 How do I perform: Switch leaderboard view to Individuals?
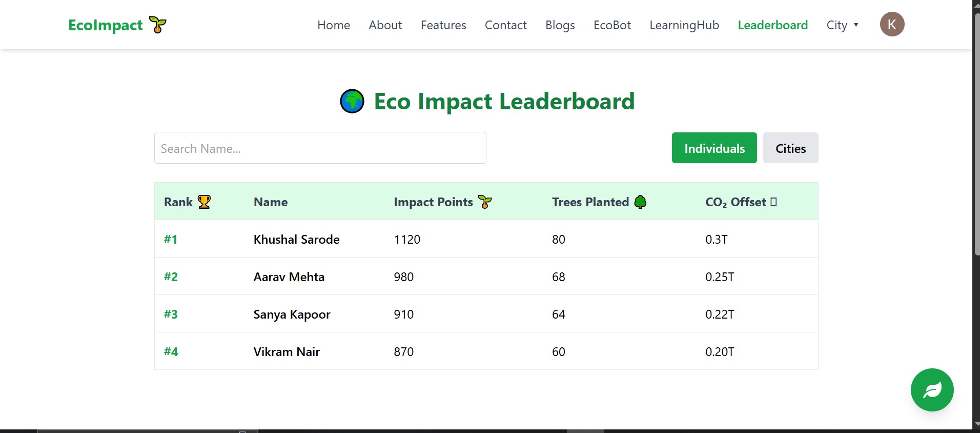tap(714, 148)
